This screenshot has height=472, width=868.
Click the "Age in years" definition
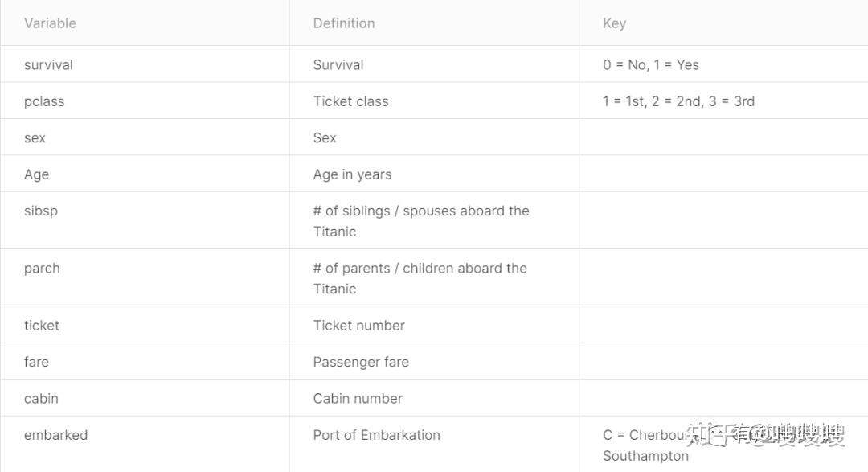[352, 174]
